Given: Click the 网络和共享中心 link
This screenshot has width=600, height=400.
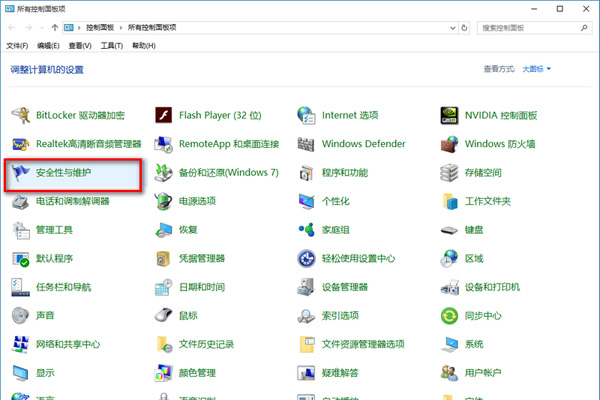Looking at the screenshot, I should [x=67, y=346].
